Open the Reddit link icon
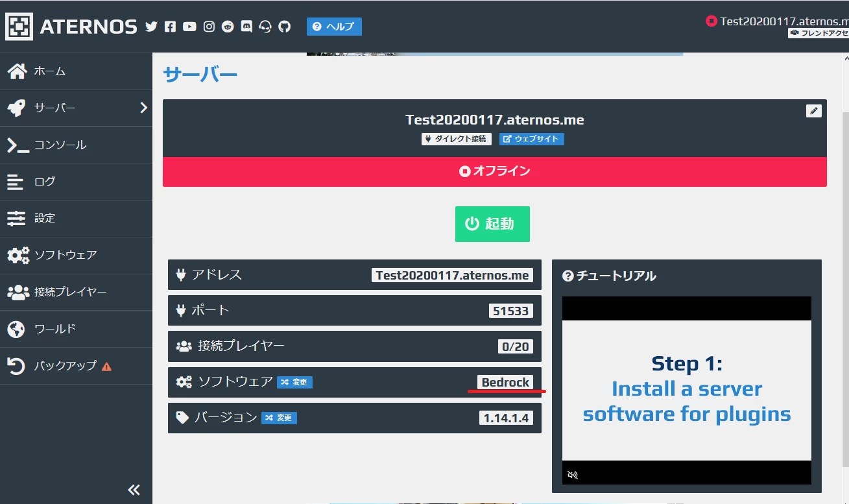The image size is (849, 504). click(228, 27)
